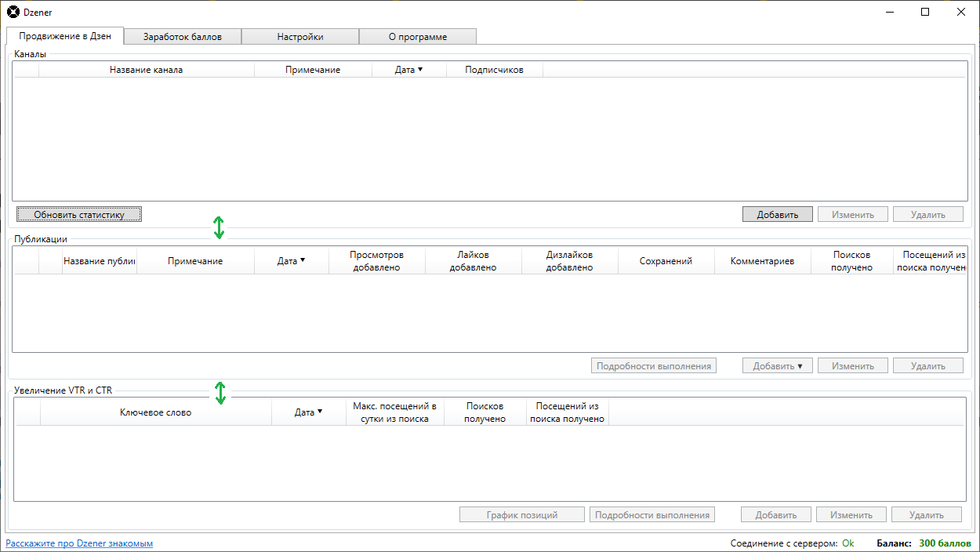Click the Название канала column header
Image resolution: width=980 pixels, height=552 pixels.
147,70
